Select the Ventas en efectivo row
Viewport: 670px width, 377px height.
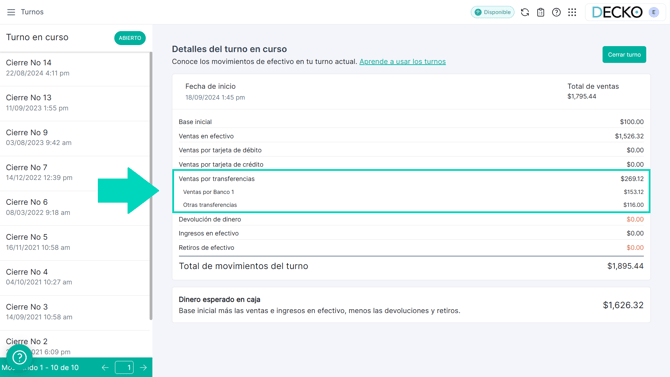pyautogui.click(x=411, y=136)
